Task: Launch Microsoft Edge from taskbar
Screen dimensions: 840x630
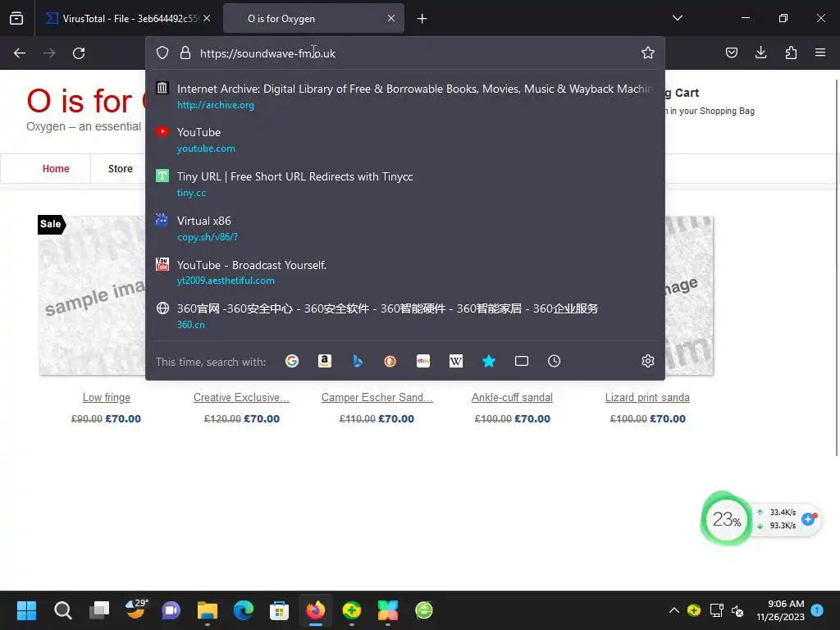Action: [x=244, y=610]
